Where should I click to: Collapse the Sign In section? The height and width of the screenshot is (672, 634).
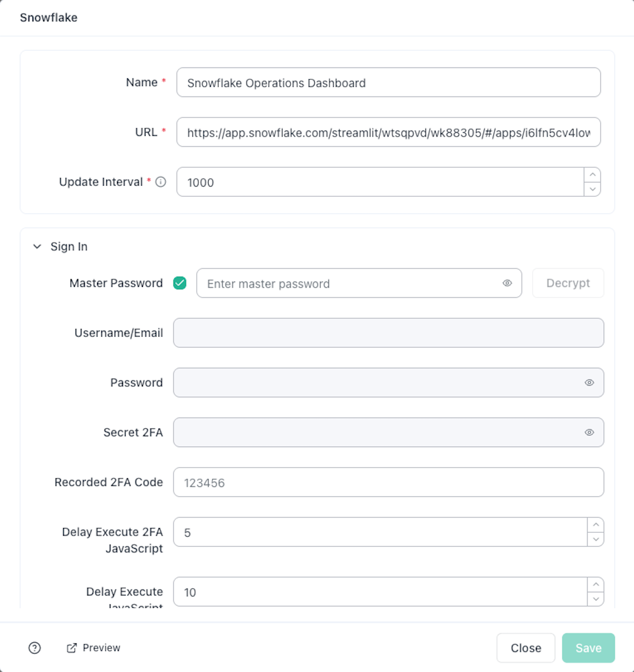click(37, 246)
